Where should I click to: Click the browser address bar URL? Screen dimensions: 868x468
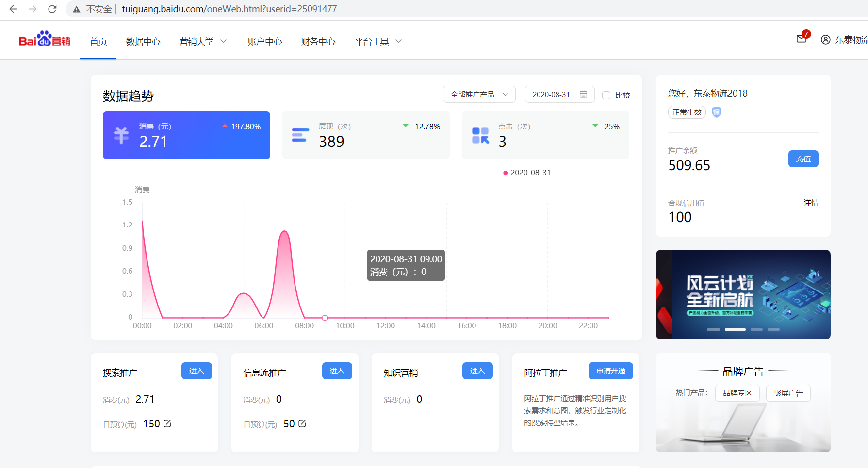(229, 9)
